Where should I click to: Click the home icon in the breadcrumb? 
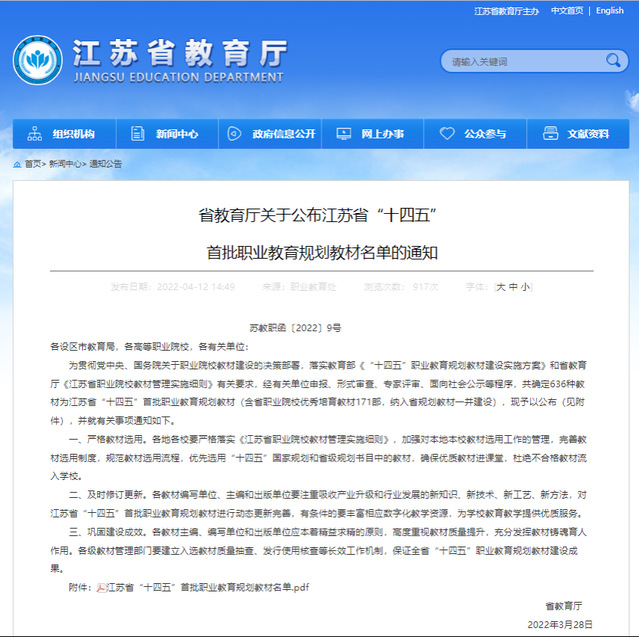tap(17, 164)
